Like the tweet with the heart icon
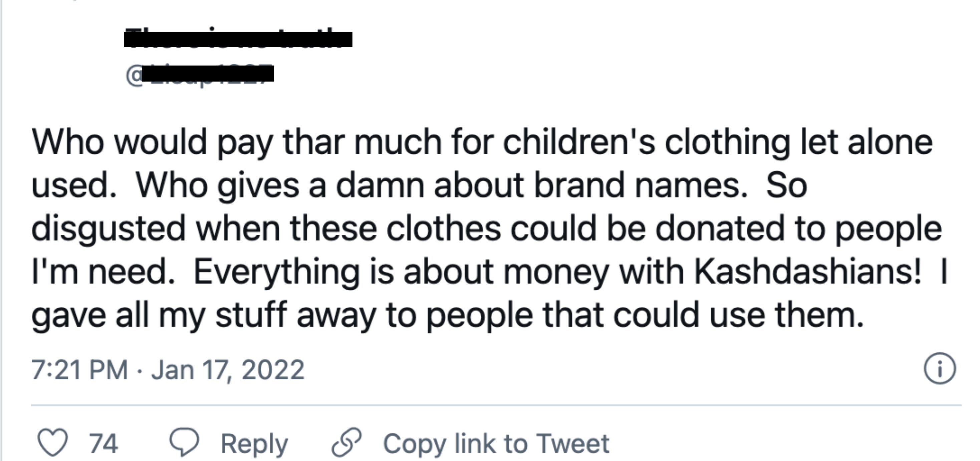Image resolution: width=980 pixels, height=461 pixels. pos(52,442)
